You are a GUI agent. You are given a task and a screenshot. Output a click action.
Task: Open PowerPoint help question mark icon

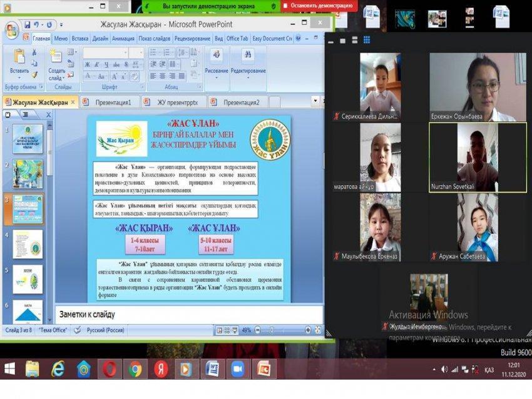[x=298, y=38]
